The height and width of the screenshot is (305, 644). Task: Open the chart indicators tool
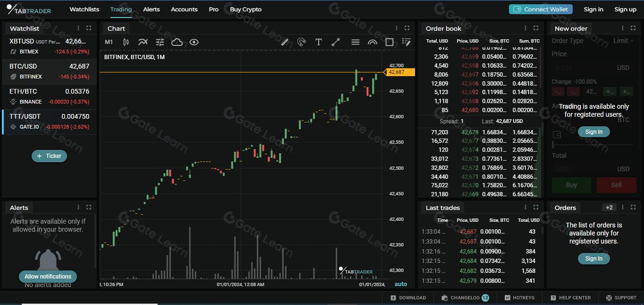click(x=143, y=42)
